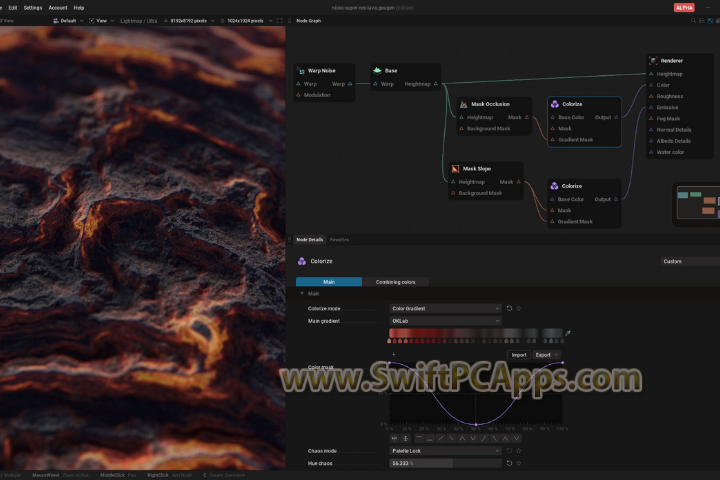Apply the flat-high curve preset
720x480 pixels.
(x=419, y=438)
